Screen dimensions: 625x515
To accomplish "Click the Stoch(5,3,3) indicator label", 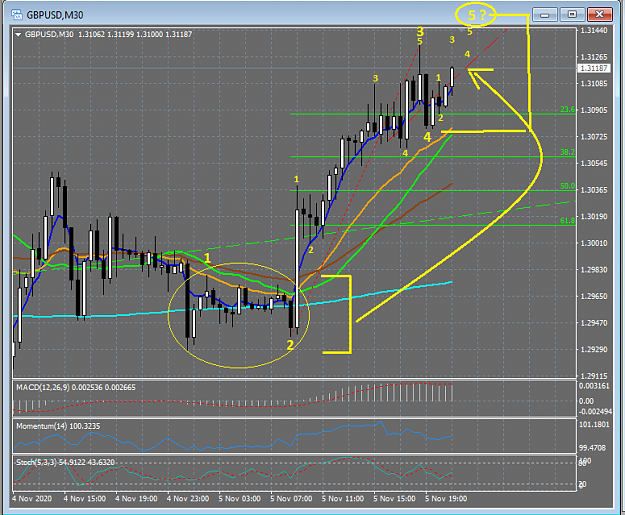I will [x=65, y=462].
